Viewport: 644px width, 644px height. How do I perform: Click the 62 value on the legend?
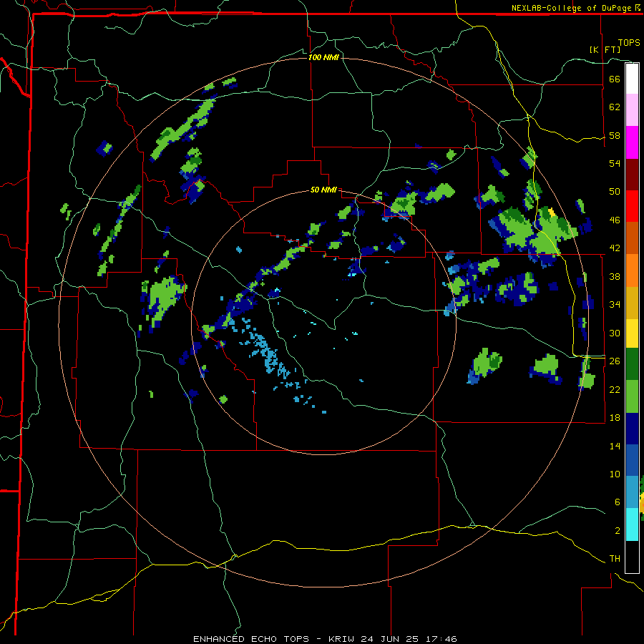(x=615, y=107)
